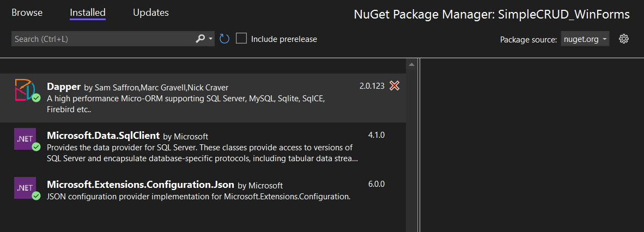Select the Microsoft.Extensions.Configuration.Json package name
Viewport: 644px width, 232px height.
(x=141, y=185)
